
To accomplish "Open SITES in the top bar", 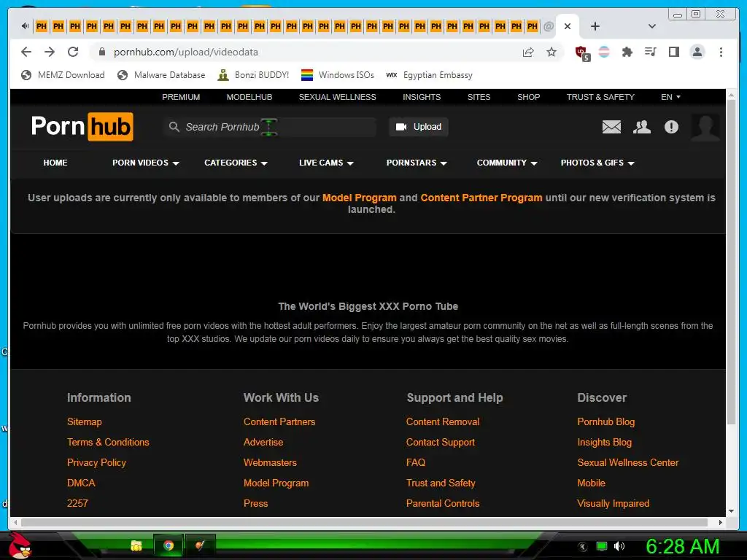I will coord(479,97).
